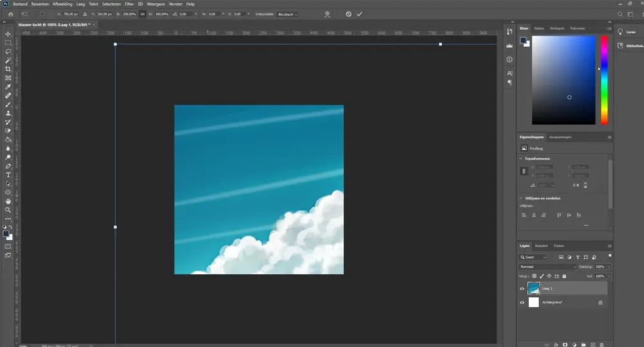Select the Zoom tool
This screenshot has height=347, width=644.
(x=8, y=210)
